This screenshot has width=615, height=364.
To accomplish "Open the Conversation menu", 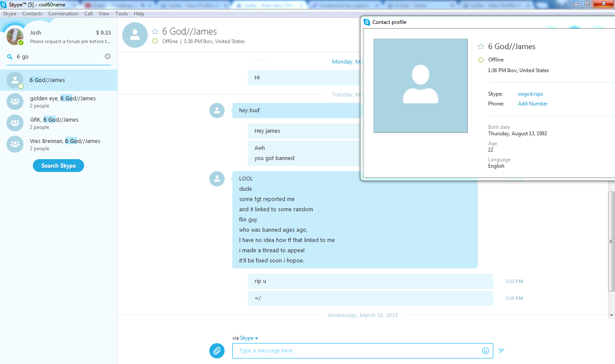I will tap(63, 14).
